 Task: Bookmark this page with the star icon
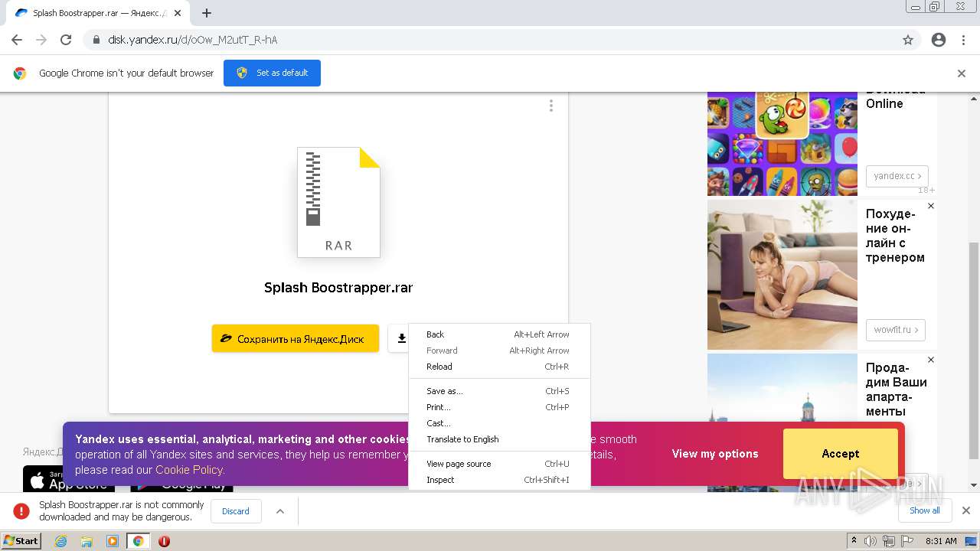(908, 40)
